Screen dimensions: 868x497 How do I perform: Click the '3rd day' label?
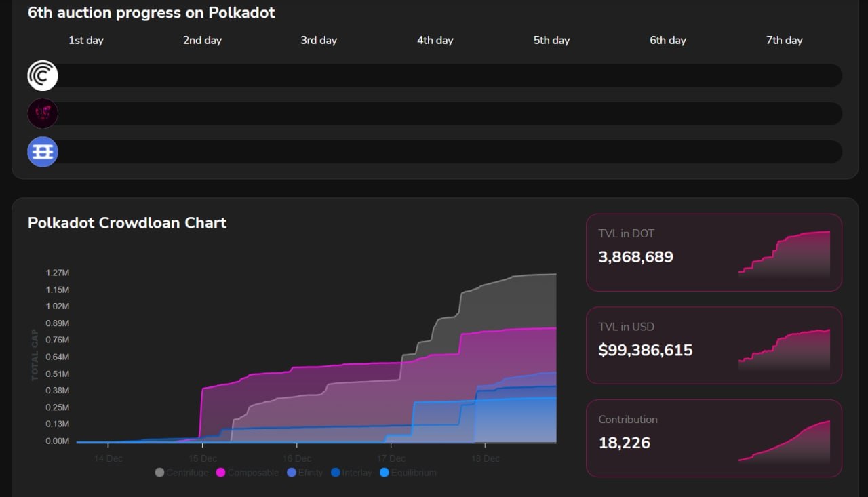pyautogui.click(x=319, y=40)
